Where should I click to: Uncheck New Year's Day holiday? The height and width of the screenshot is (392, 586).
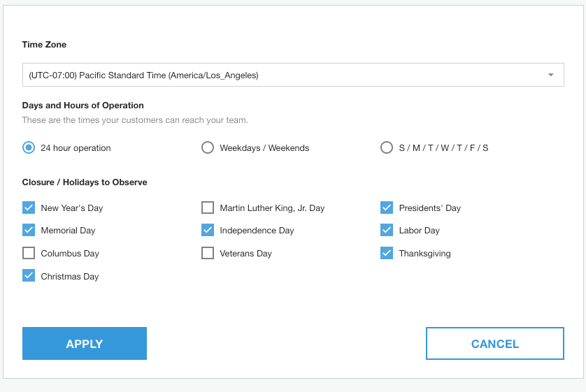tap(29, 208)
